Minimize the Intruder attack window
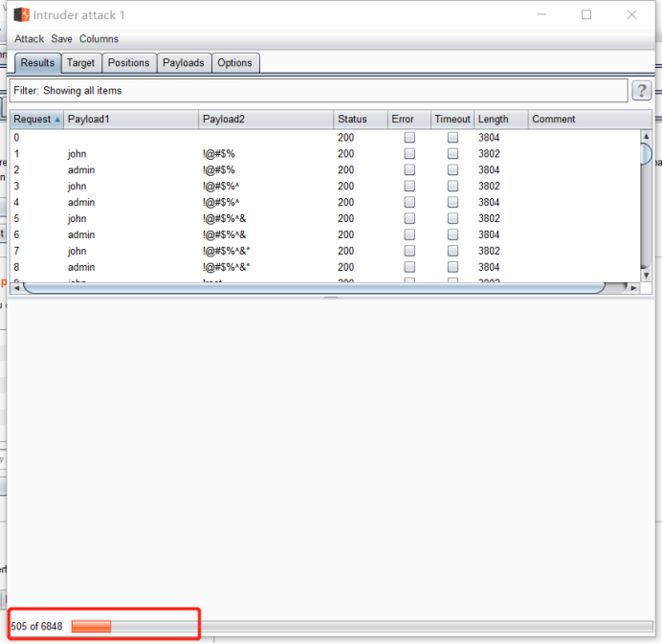 (x=541, y=14)
